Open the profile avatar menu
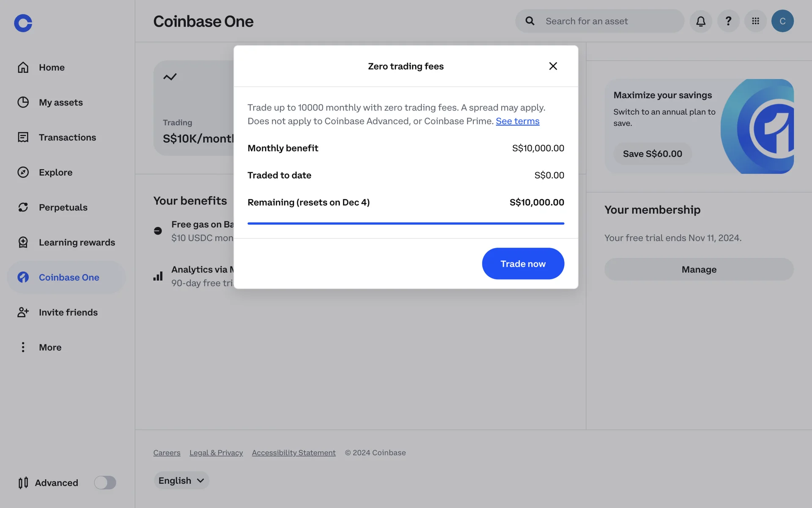Viewport: 812px width, 508px height. [782, 21]
